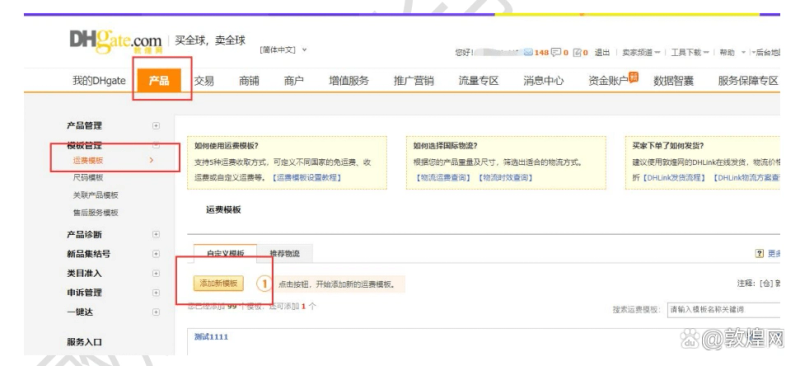Switch to the 自定义模板 tab
This screenshot has width=800, height=366.
[x=225, y=253]
